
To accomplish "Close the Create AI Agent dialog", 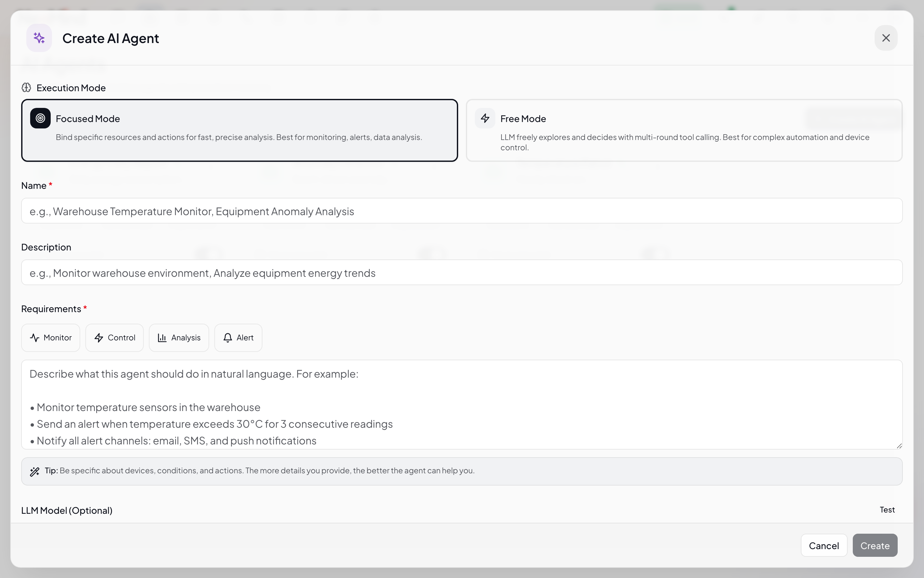I will (x=886, y=38).
